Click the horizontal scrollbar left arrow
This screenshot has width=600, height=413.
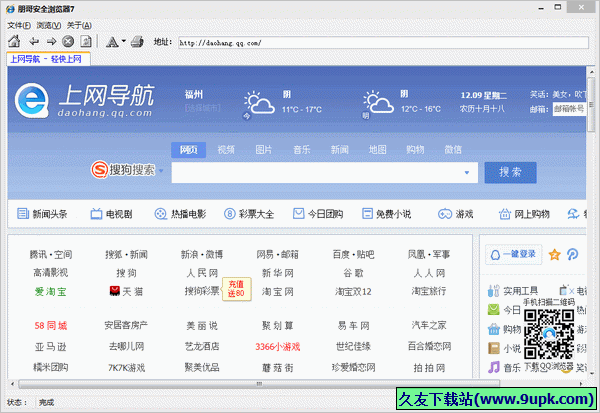12,384
